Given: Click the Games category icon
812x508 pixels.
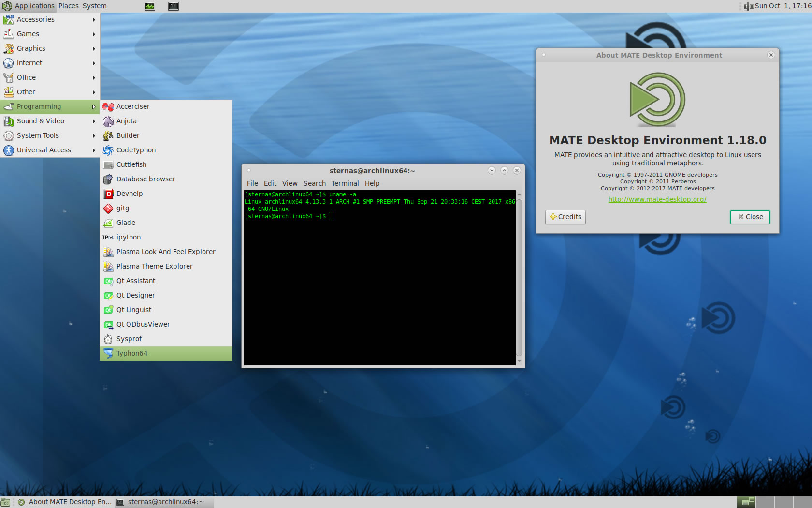Looking at the screenshot, I should point(9,34).
